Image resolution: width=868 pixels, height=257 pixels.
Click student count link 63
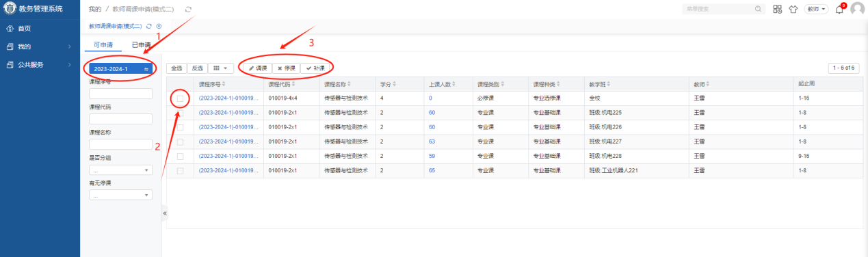(x=432, y=141)
